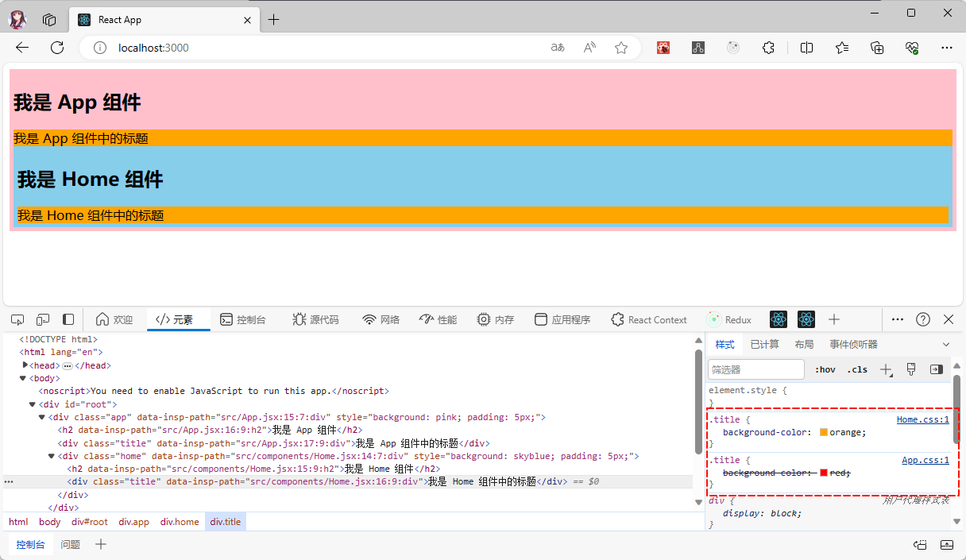Open the 控制台 (Console) tab
The height and width of the screenshot is (560, 966).
[x=243, y=319]
